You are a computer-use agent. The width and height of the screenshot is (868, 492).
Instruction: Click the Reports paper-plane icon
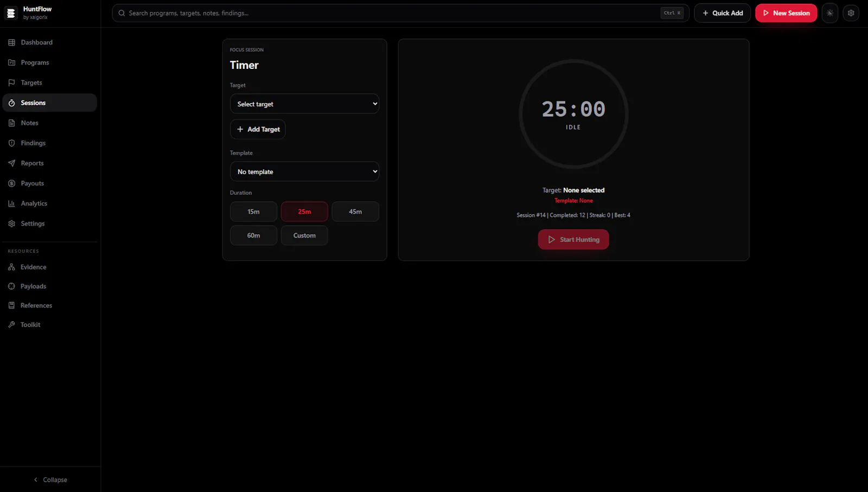[x=11, y=163]
